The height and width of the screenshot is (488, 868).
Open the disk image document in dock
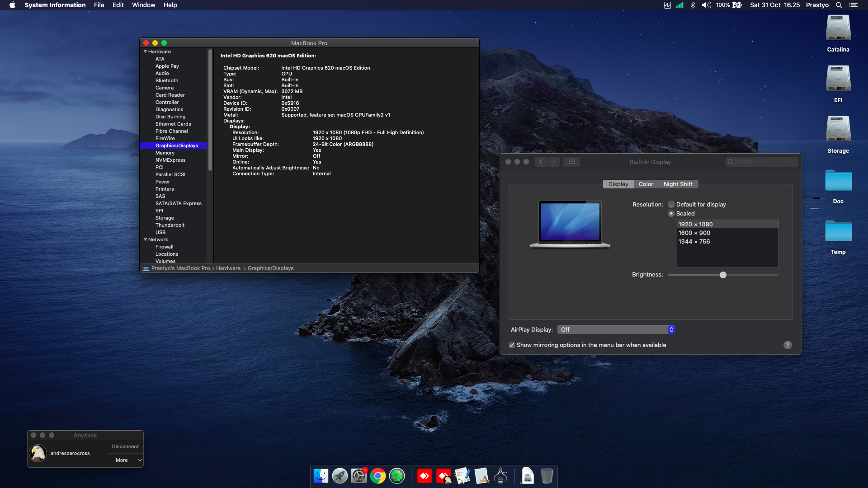527,476
